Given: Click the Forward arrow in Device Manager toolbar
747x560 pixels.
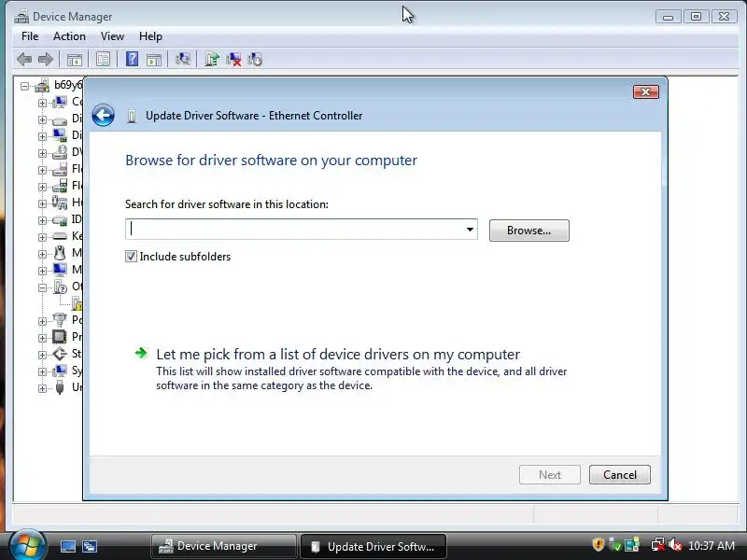Looking at the screenshot, I should coord(45,60).
